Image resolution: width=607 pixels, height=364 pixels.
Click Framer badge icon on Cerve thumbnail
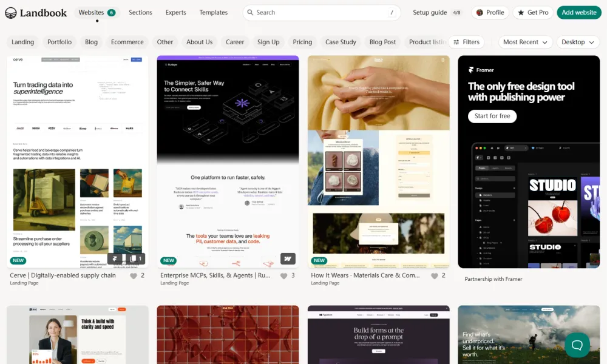115,259
